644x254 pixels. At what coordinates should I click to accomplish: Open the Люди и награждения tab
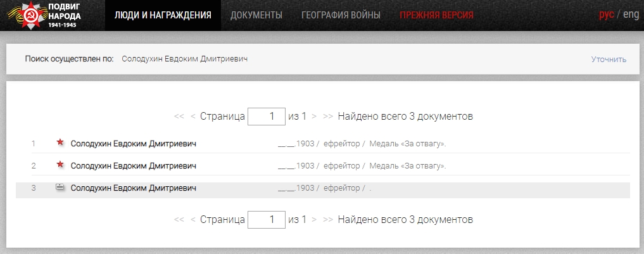pos(163,15)
